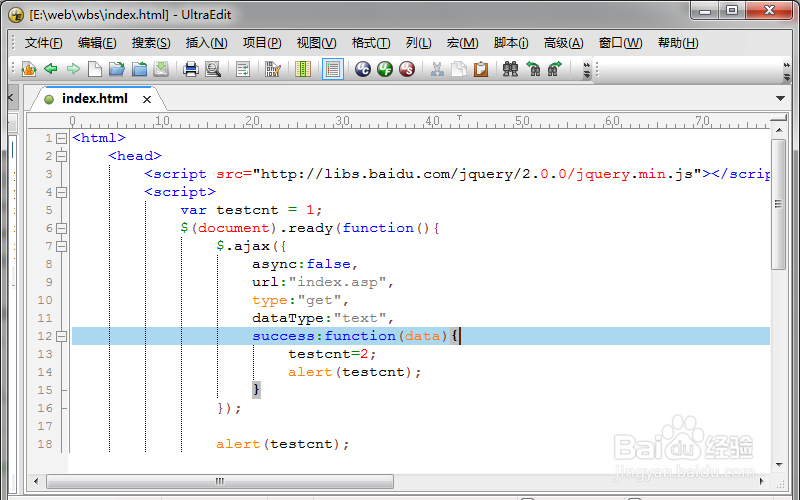Viewport: 800px width, 500px height.
Task: Click the Print icon
Action: click(x=191, y=69)
